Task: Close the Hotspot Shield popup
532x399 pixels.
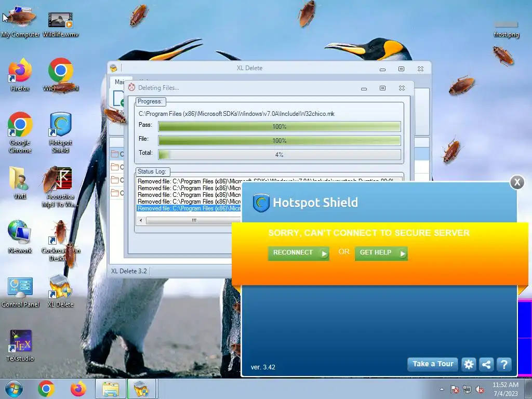Action: click(517, 182)
